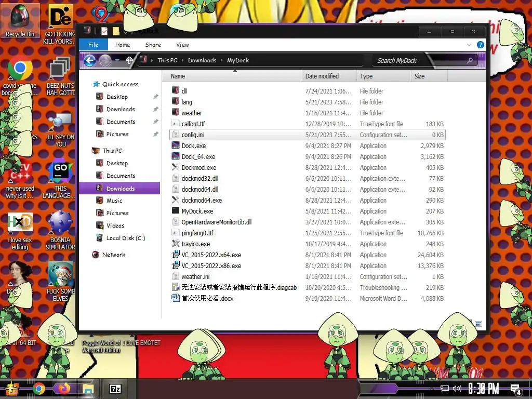The image size is (532, 399).
Task: Select the .diagcab troubleshooting file icon
Action: [x=176, y=287]
